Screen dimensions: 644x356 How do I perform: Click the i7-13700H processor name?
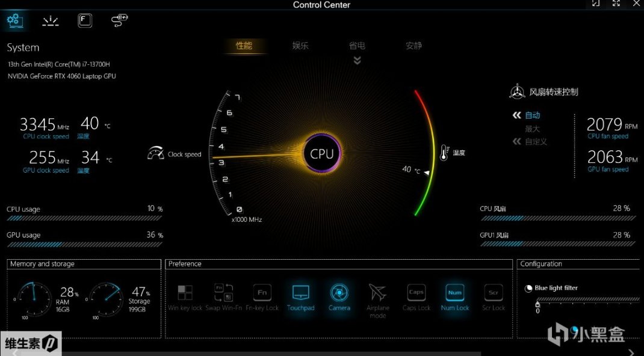59,64
